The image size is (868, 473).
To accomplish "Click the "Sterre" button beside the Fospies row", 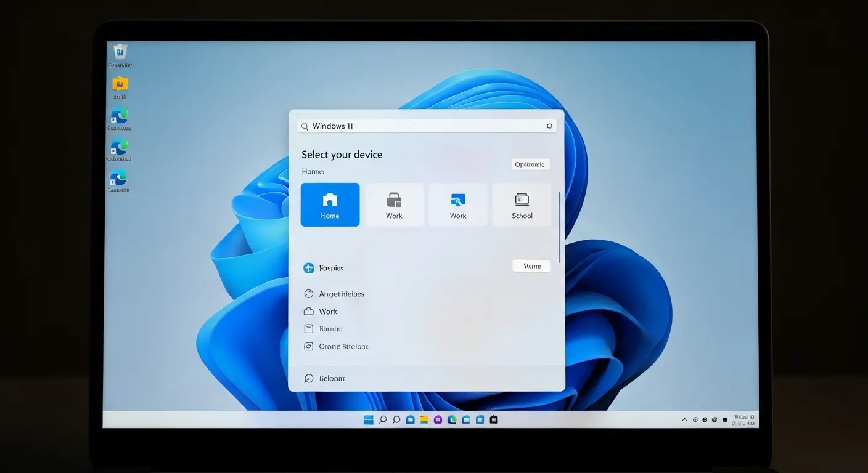I will pyautogui.click(x=531, y=266).
